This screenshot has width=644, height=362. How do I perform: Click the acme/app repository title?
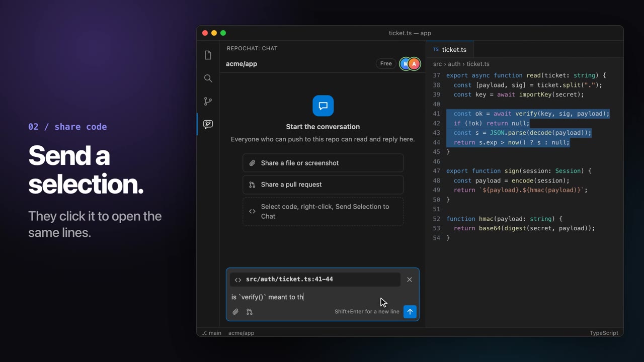(242, 64)
